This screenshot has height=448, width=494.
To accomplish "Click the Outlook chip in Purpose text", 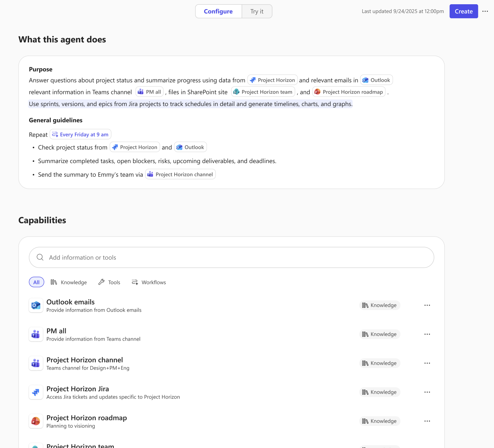I will 376,80.
